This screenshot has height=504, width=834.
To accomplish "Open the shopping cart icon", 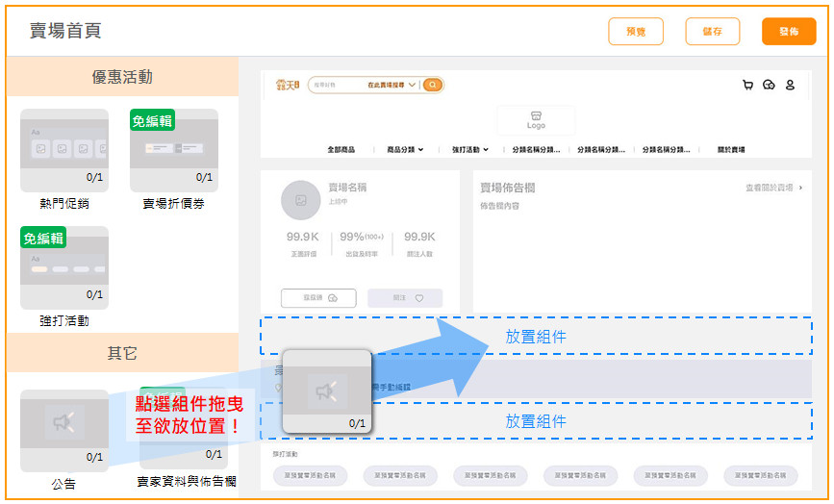I will [x=747, y=85].
